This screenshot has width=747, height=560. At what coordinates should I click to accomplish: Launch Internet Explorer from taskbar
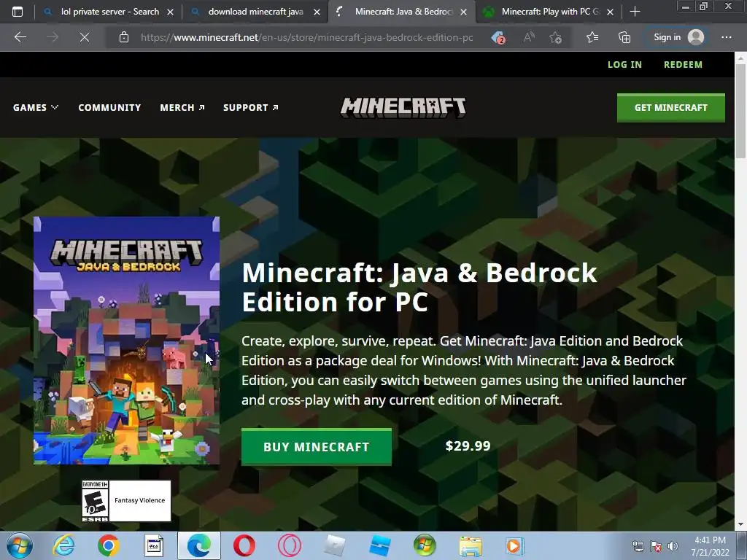pos(63,545)
